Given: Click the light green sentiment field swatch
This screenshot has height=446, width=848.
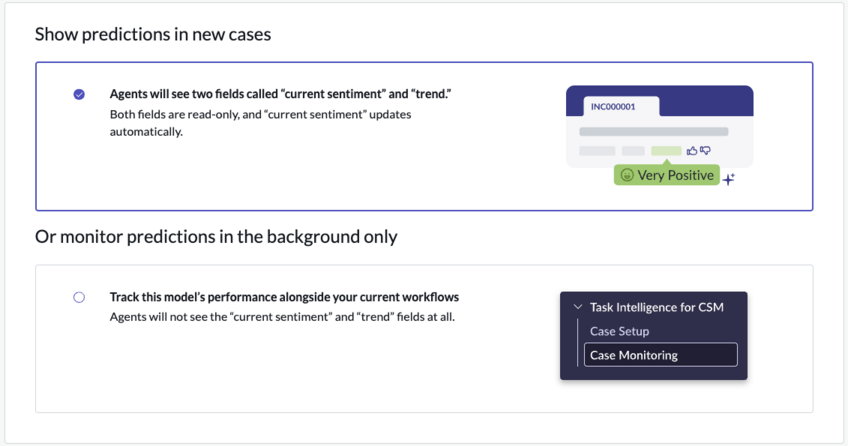Looking at the screenshot, I should (666, 151).
